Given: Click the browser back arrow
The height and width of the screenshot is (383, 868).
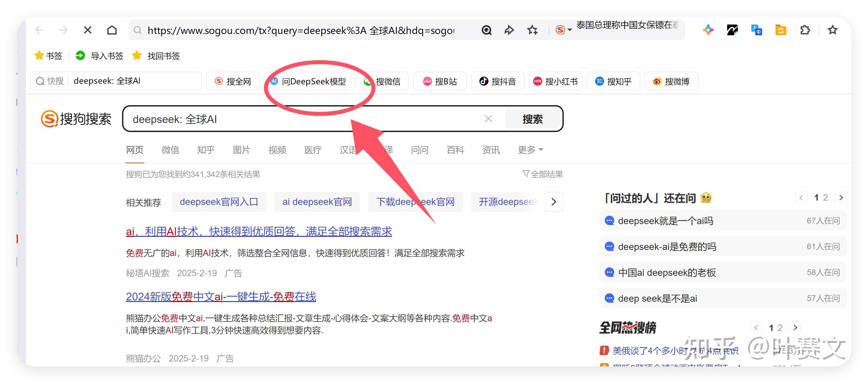Looking at the screenshot, I should pos(39,30).
